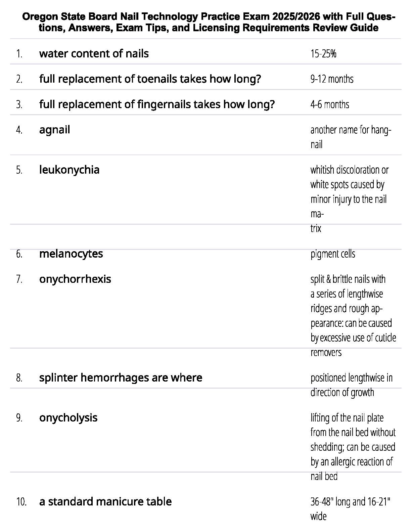Click the split & brittle nails definition
Screen dimensions: 411x532
[353, 315]
